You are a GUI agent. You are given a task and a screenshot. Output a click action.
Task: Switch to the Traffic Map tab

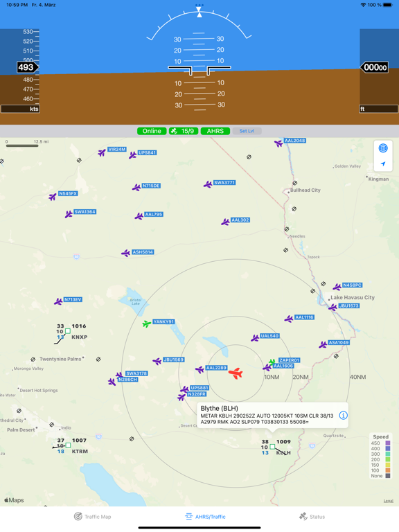(93, 516)
